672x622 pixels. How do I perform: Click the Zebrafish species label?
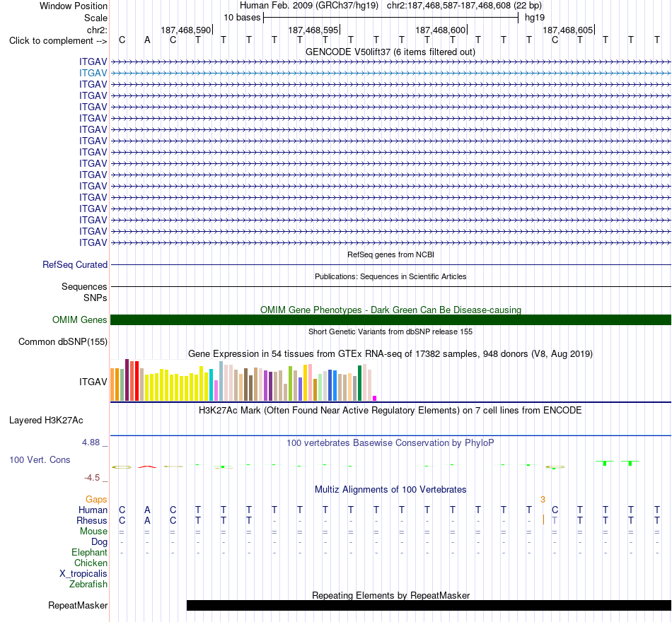pyautogui.click(x=88, y=585)
